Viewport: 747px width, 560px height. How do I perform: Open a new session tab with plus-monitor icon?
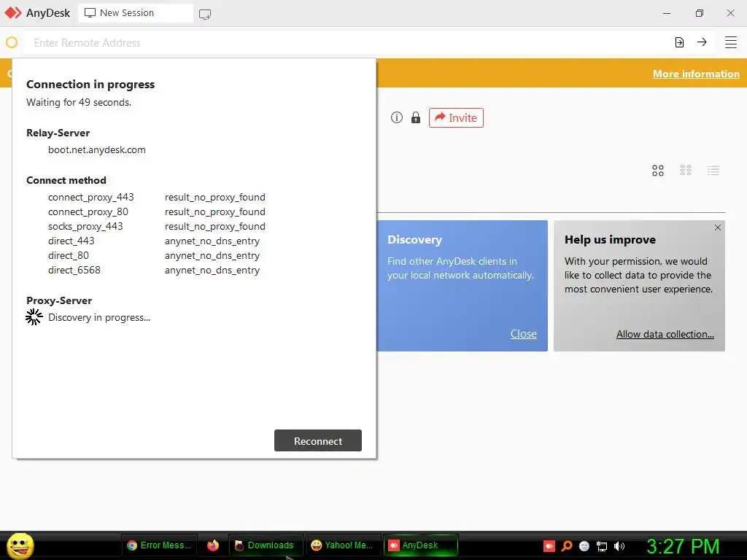(x=205, y=14)
